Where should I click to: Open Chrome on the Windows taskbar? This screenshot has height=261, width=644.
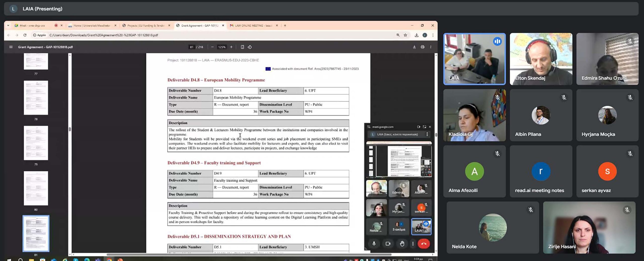click(109, 259)
